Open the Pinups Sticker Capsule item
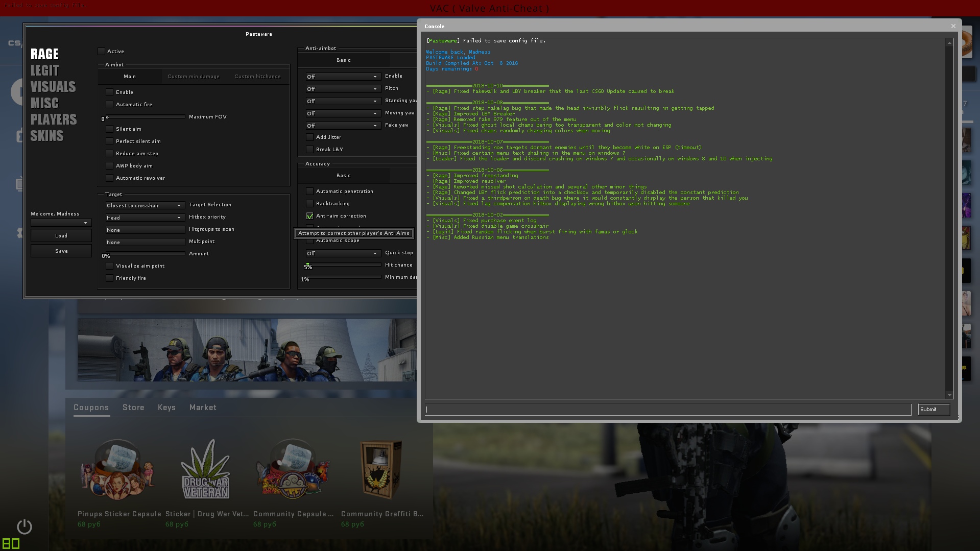Viewport: 980px width, 551px height. point(117,470)
